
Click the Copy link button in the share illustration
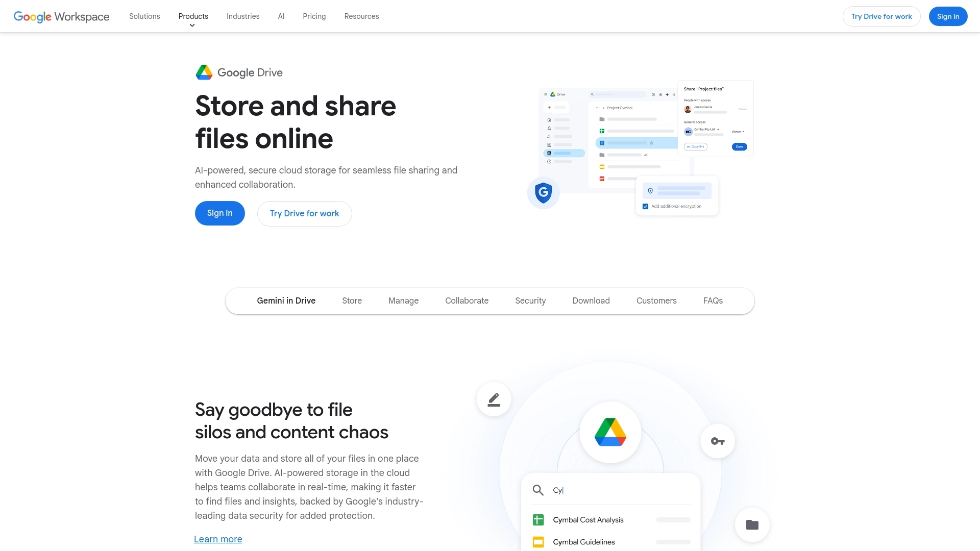696,147
